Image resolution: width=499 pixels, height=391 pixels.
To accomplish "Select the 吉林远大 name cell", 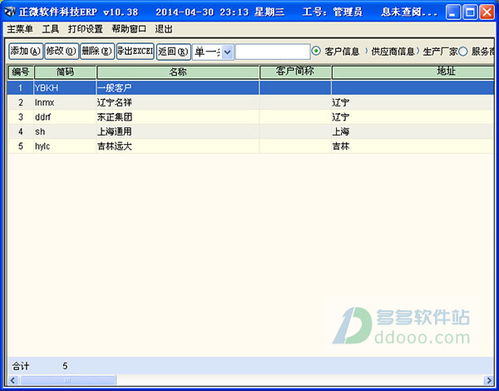I will tap(178, 146).
